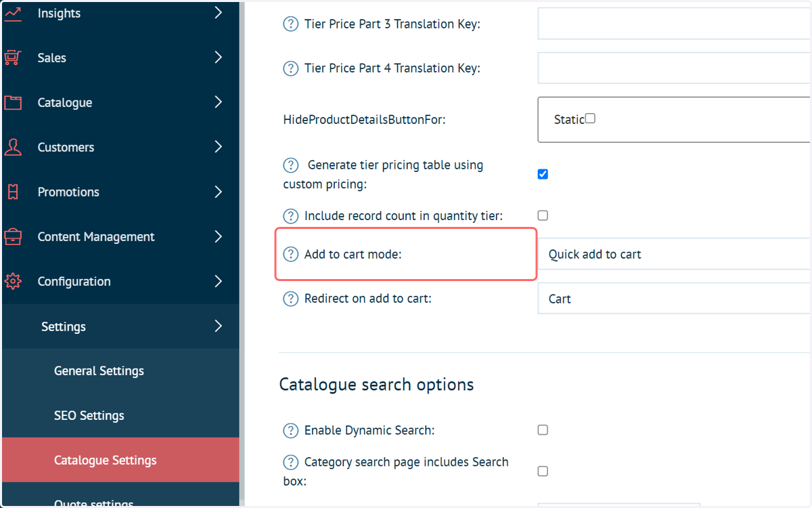
Task: Select Catalogue Settings in sidebar
Action: click(x=120, y=460)
